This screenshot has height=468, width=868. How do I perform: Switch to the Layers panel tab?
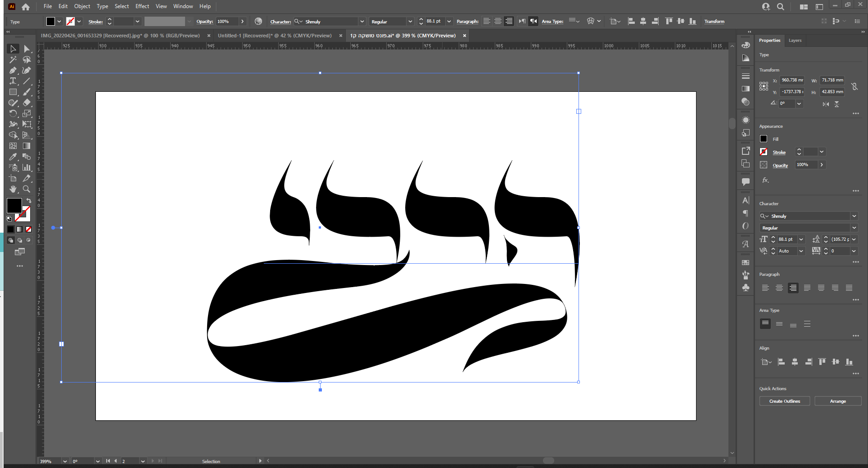(x=795, y=40)
